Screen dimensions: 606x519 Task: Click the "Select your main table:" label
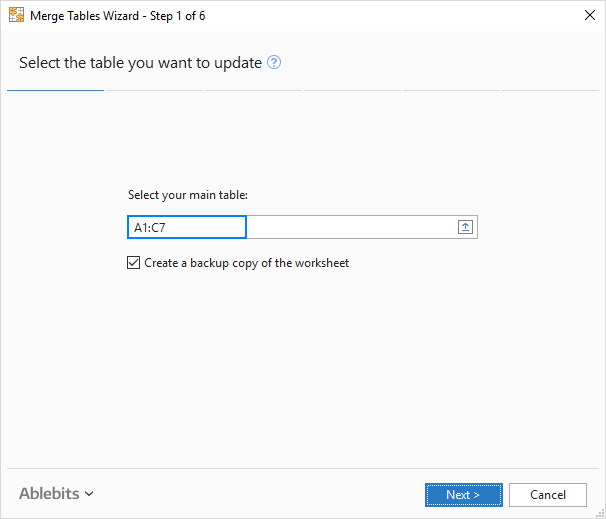(187, 195)
